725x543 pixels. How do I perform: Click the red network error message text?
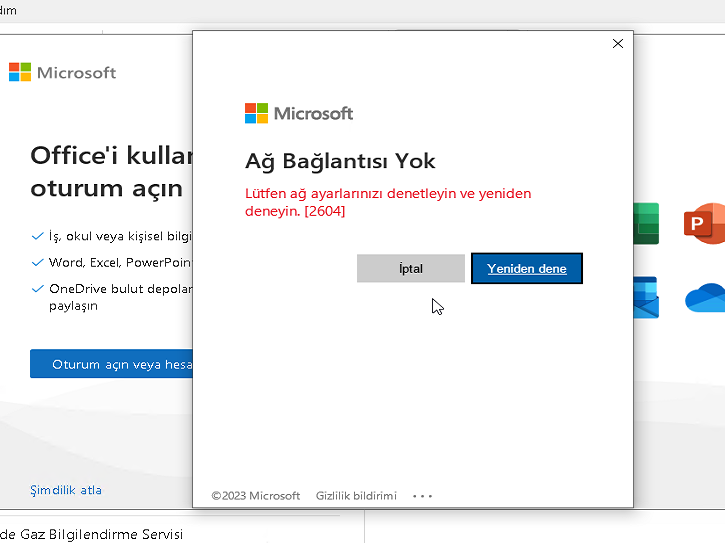[388, 202]
